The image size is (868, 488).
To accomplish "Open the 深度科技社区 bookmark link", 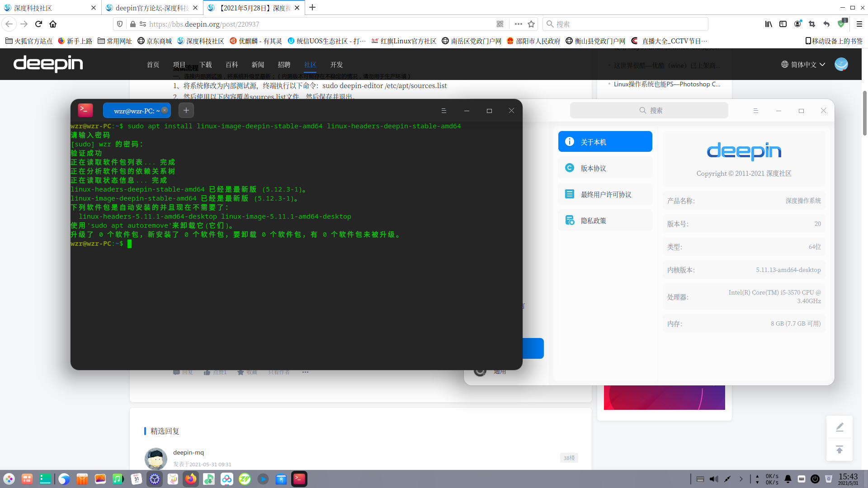I will point(201,41).
